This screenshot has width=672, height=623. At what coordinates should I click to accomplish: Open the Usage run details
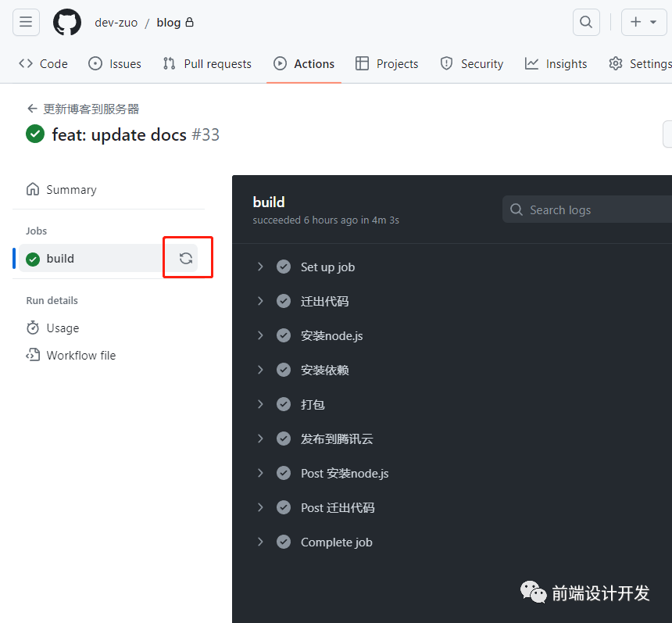click(52, 328)
